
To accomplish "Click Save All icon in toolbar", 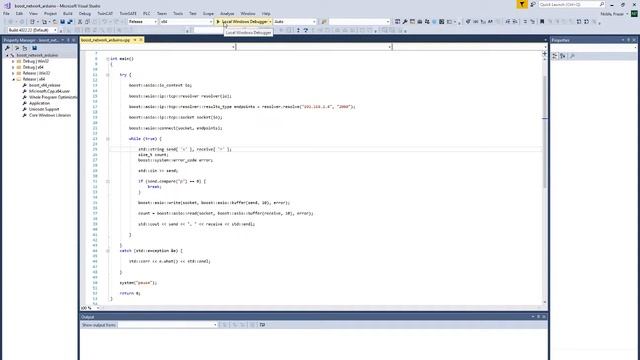I will click(x=70, y=22).
